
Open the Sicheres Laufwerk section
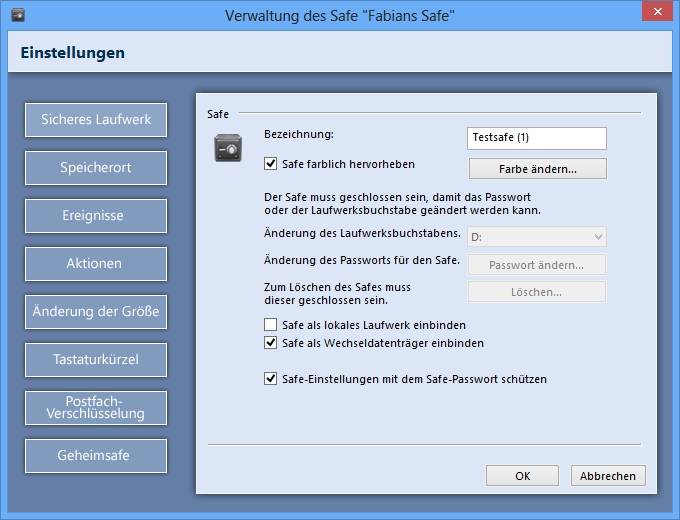tap(96, 120)
